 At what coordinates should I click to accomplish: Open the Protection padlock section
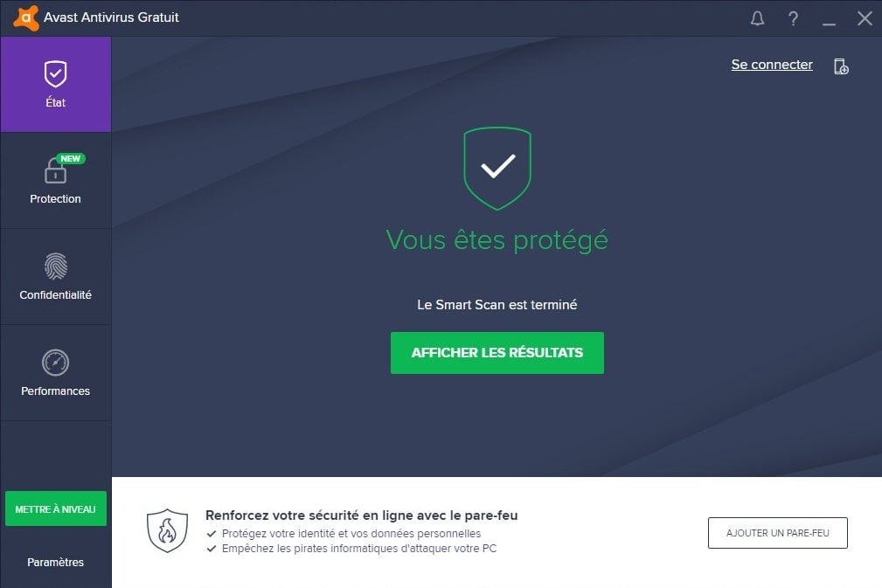pyautogui.click(x=56, y=181)
